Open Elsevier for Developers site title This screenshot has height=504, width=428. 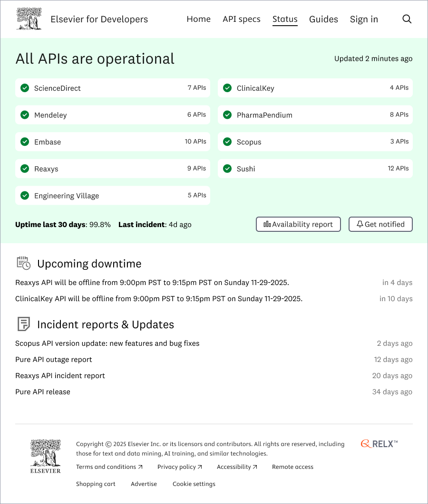click(x=99, y=19)
